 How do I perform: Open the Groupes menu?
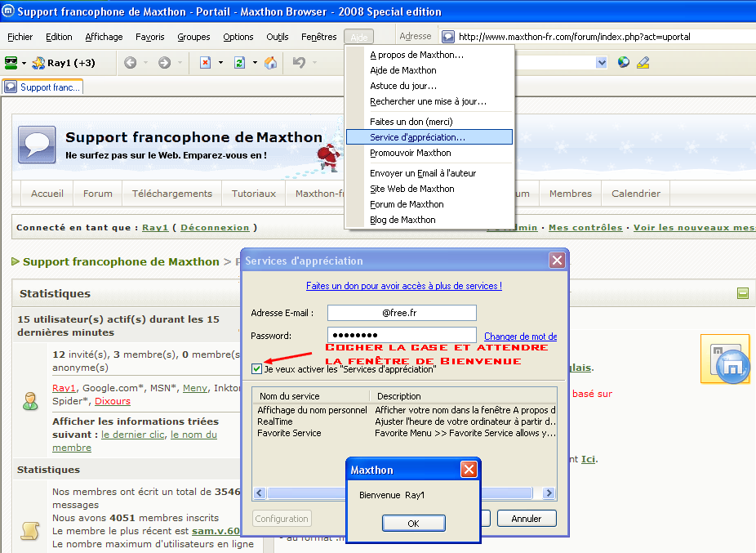[193, 37]
